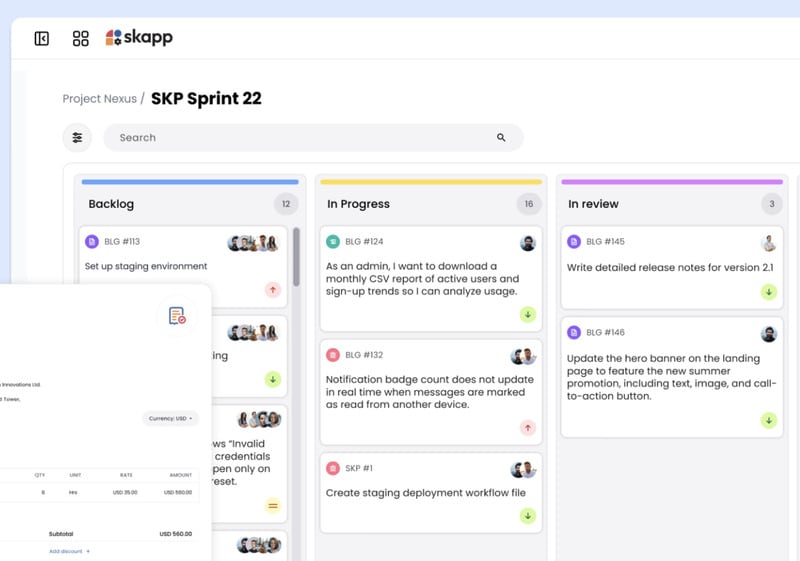Click the search magnifier icon

[x=501, y=137]
